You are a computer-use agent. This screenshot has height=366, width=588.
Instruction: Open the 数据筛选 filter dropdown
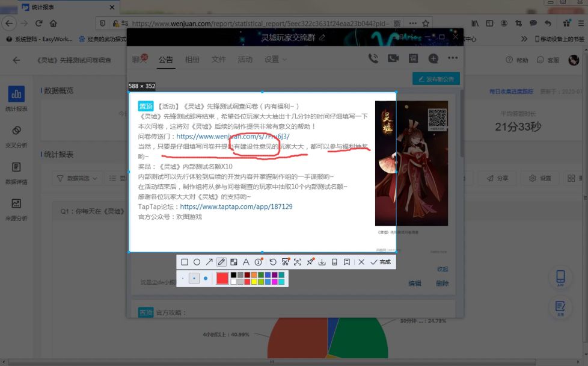78,179
